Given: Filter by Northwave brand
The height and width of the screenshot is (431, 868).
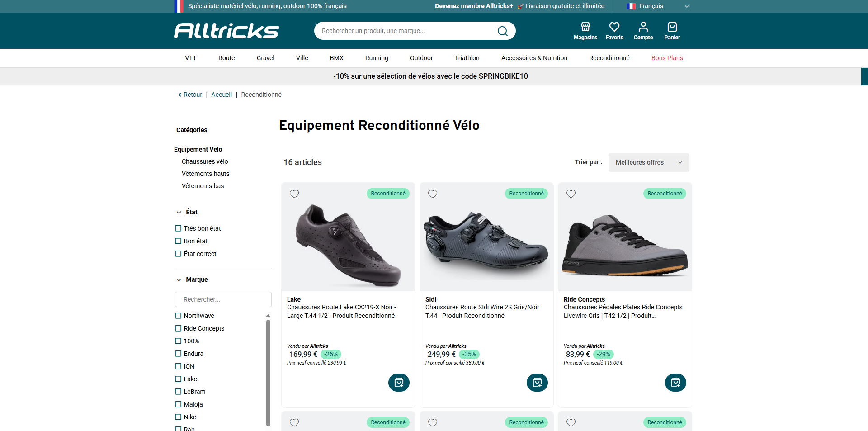Looking at the screenshot, I should click(x=178, y=316).
